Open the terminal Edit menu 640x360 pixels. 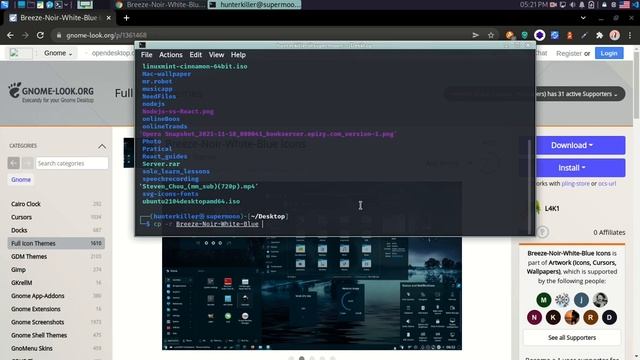click(x=196, y=55)
